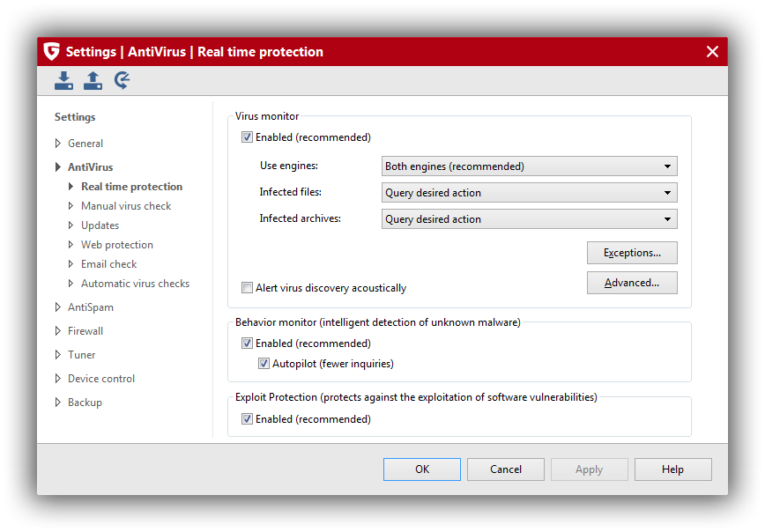The image size is (765, 532).
Task: Confirm settings with the OK button
Action: [422, 469]
